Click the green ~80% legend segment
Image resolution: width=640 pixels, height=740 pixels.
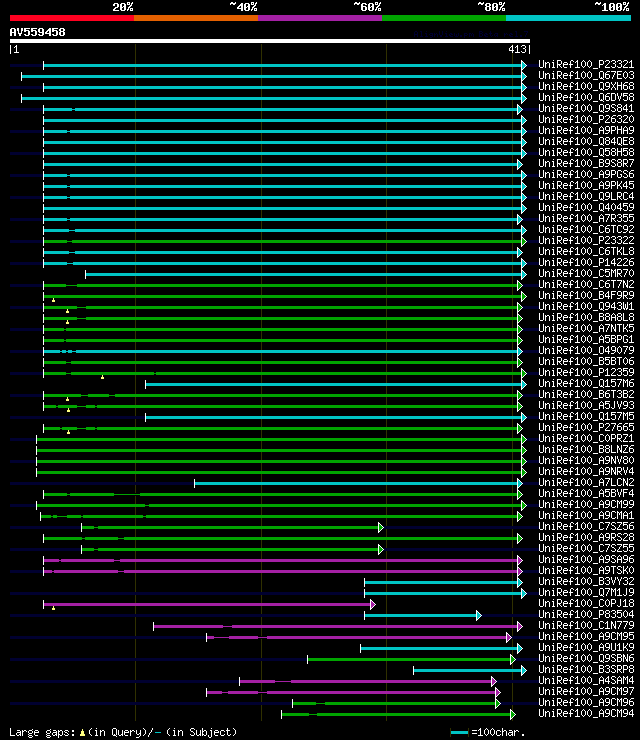pos(444,18)
